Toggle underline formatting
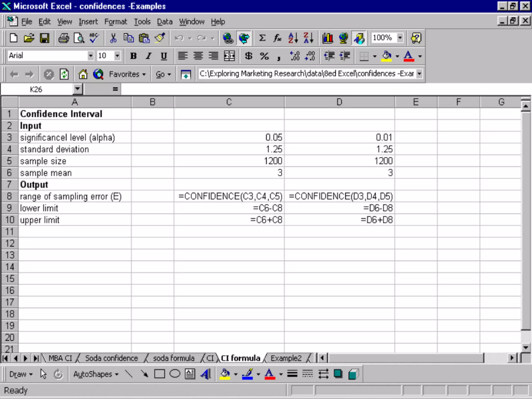The image size is (532, 399). pos(164,56)
